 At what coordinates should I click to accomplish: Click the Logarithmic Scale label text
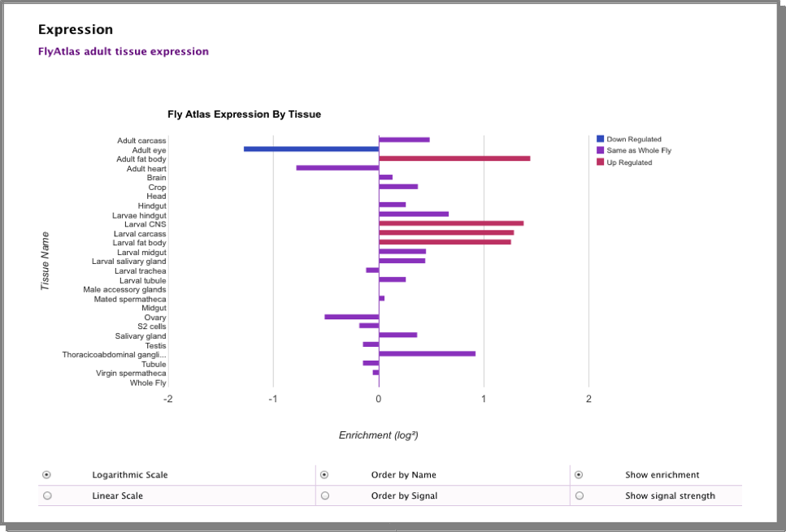[130, 475]
